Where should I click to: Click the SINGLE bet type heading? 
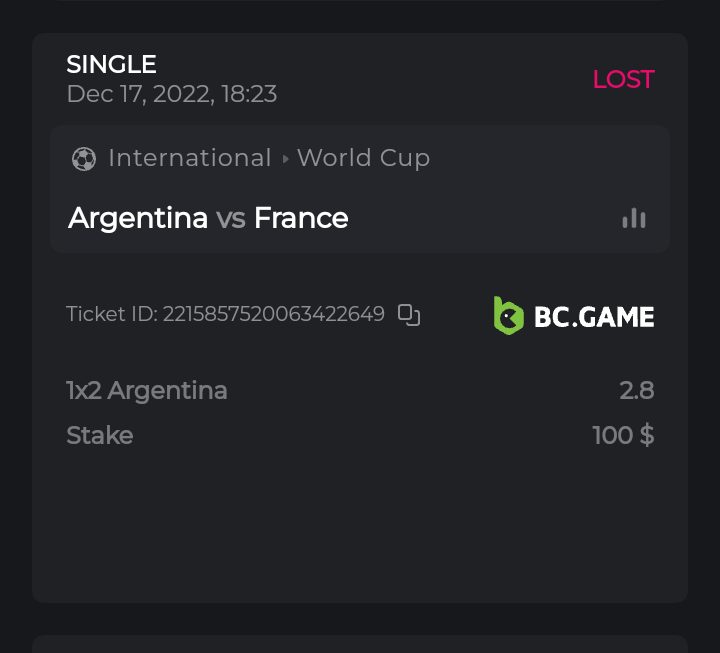click(111, 64)
